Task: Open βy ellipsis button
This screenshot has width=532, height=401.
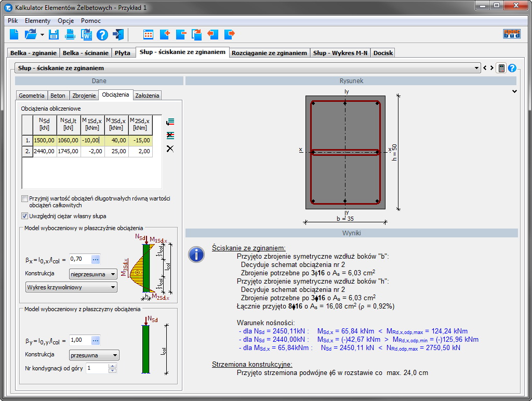Action: [96, 340]
